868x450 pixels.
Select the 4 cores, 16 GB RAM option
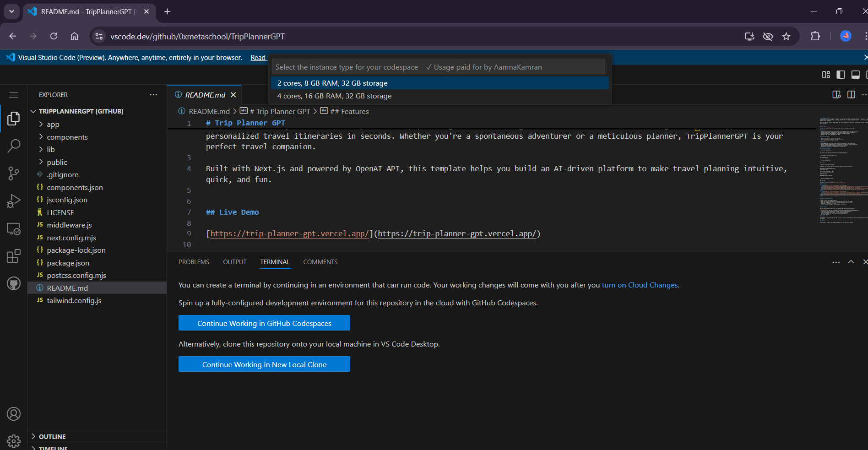334,96
